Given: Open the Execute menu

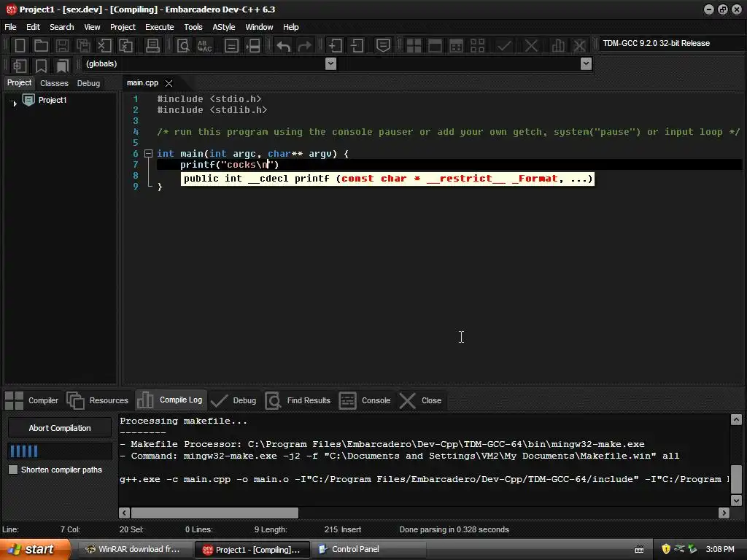Looking at the screenshot, I should click(160, 27).
